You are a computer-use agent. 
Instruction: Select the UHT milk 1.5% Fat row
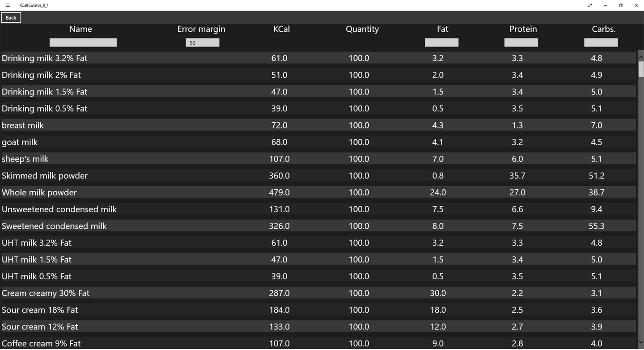pos(318,260)
